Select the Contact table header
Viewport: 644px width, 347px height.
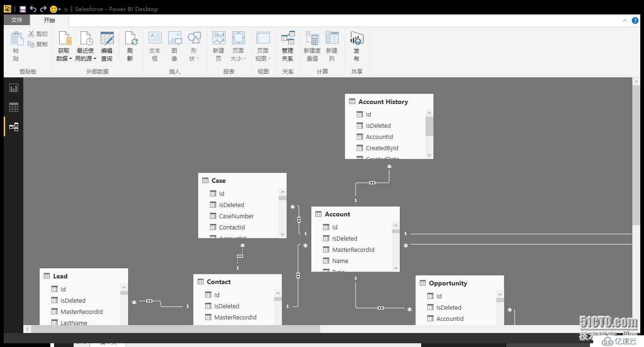click(238, 282)
